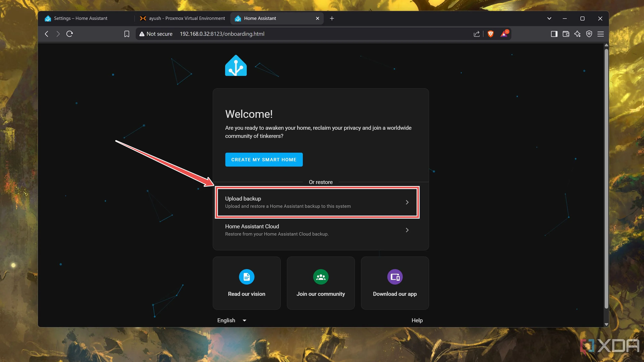Click Create My Smart Home button
This screenshot has width=644, height=362.
pyautogui.click(x=264, y=160)
